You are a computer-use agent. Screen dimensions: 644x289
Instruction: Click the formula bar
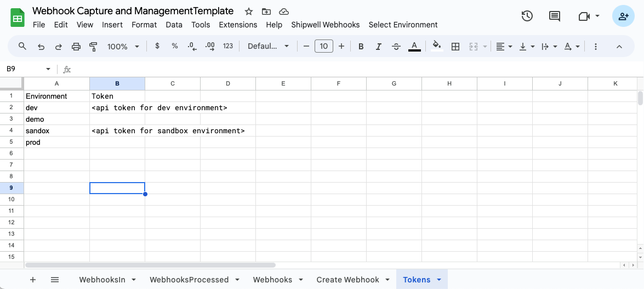[x=357, y=69]
